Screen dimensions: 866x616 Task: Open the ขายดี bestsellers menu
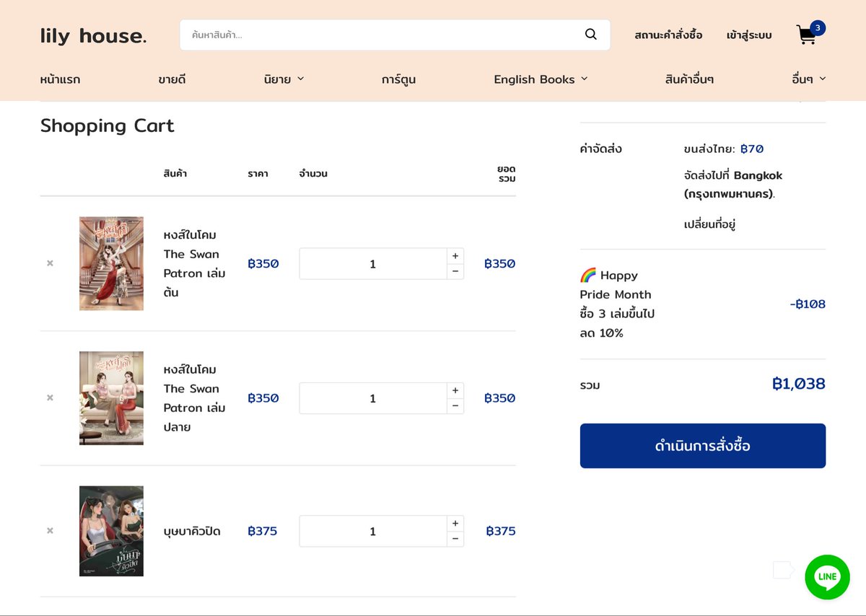coord(172,79)
